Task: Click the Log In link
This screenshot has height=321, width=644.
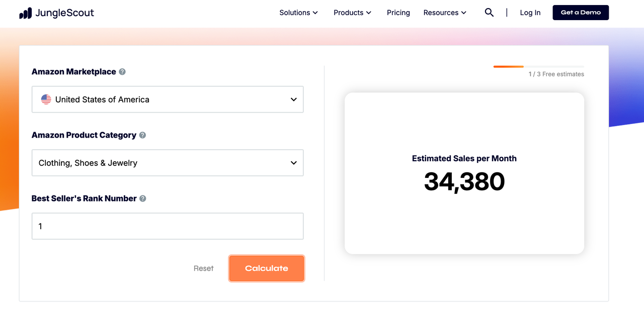Action: click(530, 13)
